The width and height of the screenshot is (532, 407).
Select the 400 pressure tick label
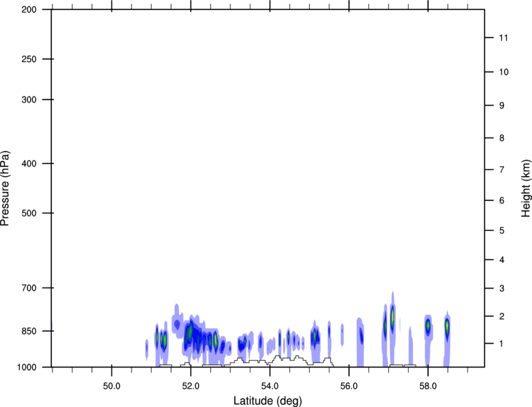(29, 163)
